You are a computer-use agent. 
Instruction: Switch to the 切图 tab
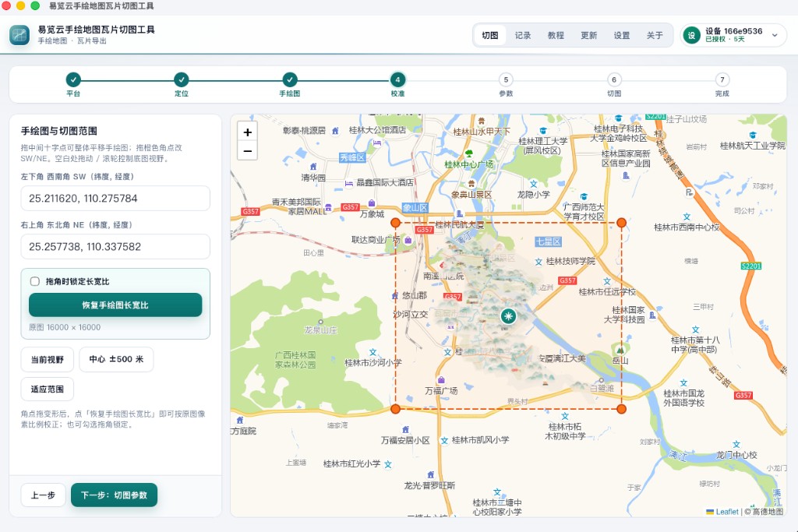[489, 35]
